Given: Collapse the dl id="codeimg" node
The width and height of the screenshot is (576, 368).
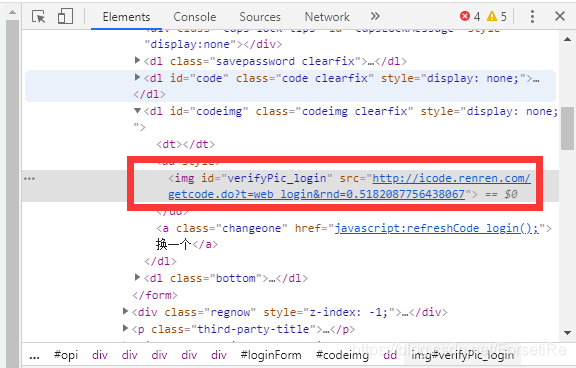Looking at the screenshot, I should pyautogui.click(x=137, y=111).
